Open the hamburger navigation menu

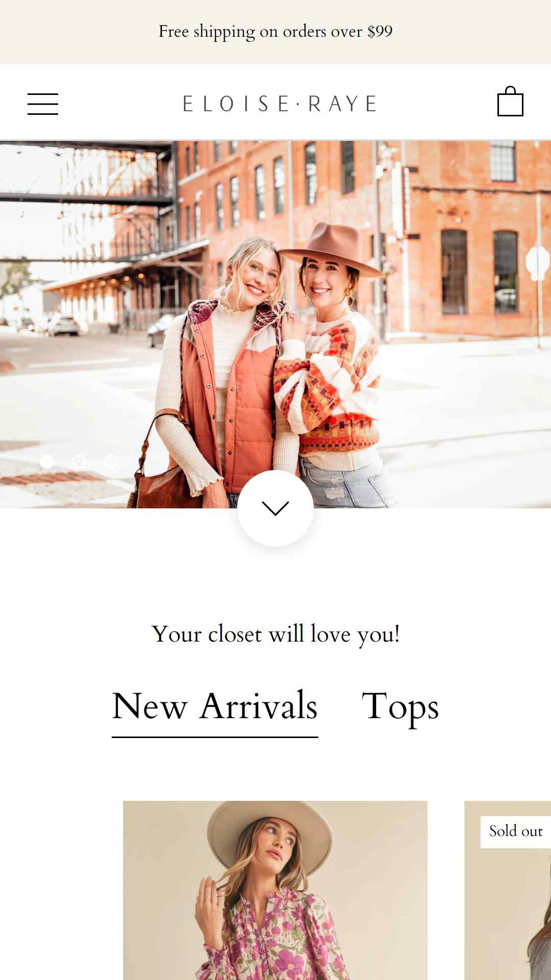(43, 104)
